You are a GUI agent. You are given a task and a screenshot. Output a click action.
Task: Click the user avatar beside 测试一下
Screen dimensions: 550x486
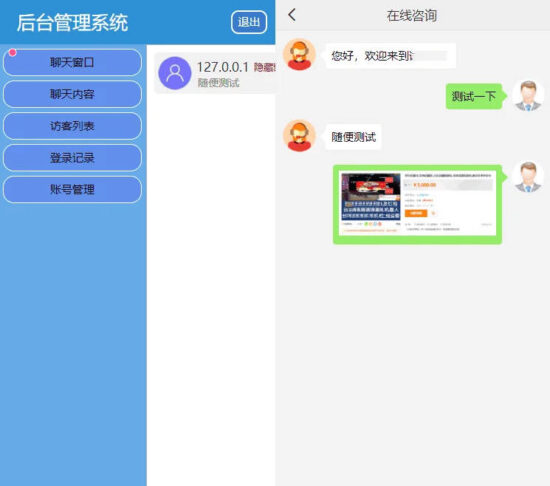(528, 95)
